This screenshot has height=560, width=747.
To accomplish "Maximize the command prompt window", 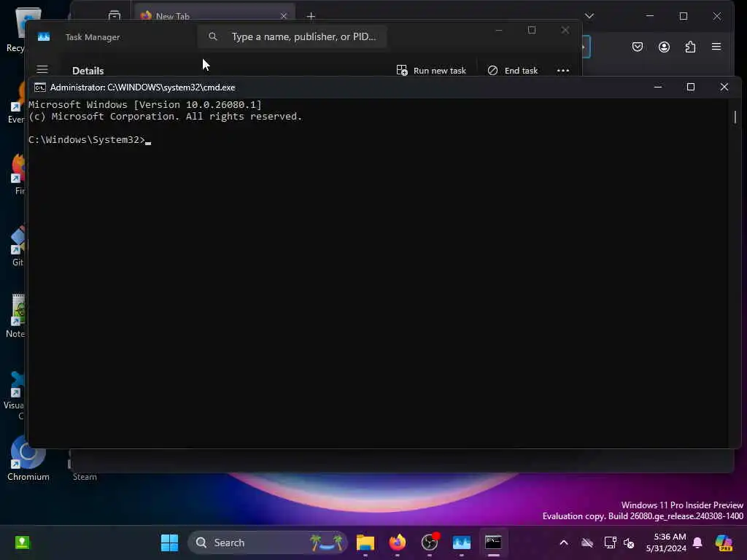I will 691,87.
